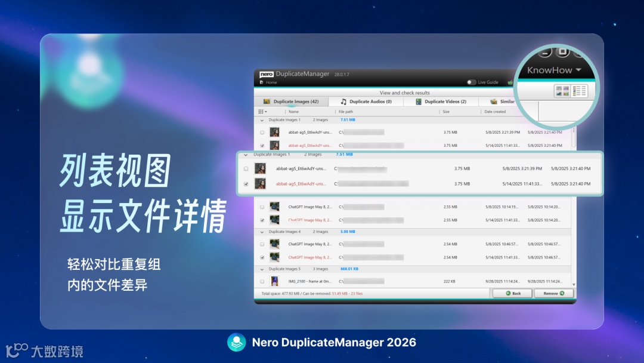Switch to Duplicate Audios (0) tab

366,101
